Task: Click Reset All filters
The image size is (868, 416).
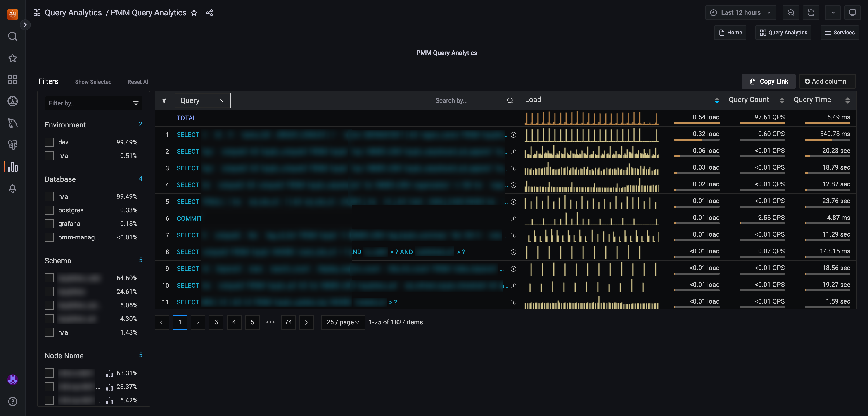Action: tap(138, 82)
